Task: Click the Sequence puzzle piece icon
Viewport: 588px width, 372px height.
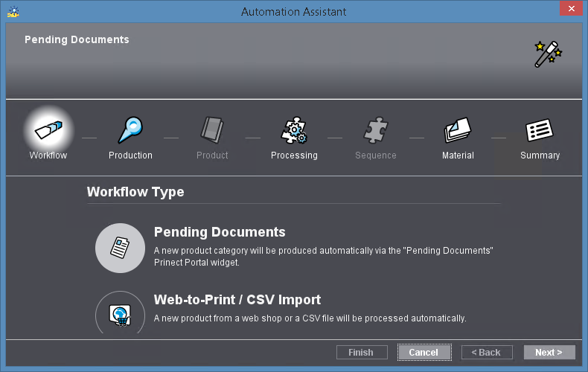Action: [x=376, y=131]
